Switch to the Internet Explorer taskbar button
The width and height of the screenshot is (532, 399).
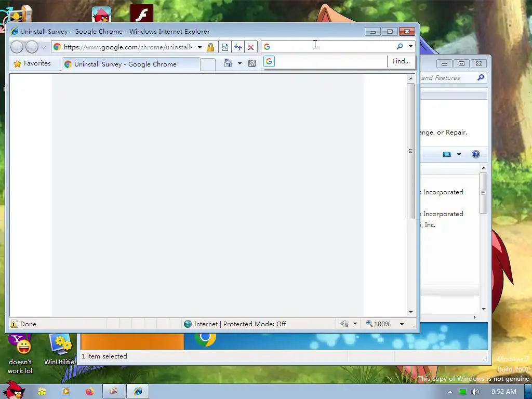coord(138,392)
